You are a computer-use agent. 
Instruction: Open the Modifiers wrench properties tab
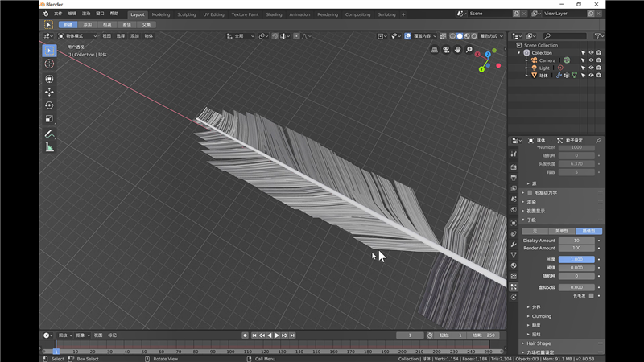tap(514, 245)
